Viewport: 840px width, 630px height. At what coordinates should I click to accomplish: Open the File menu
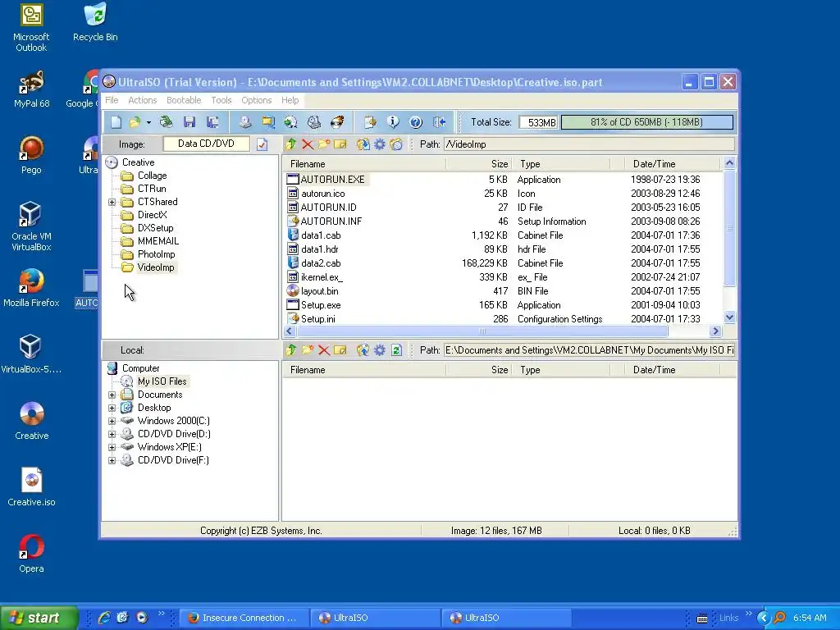[x=112, y=100]
